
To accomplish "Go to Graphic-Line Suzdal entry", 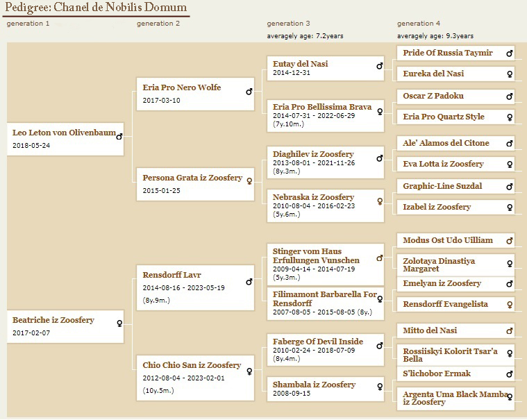I will [x=442, y=186].
